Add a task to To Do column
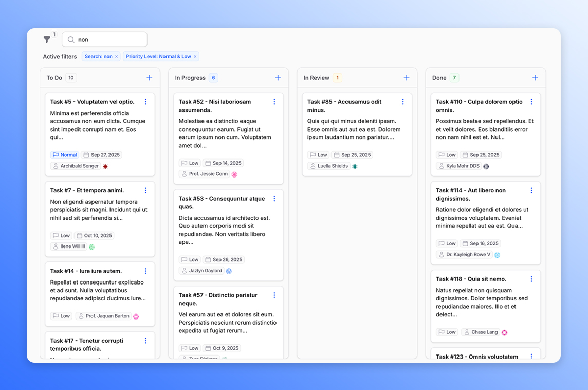Screen dimensions: 588x390 point(149,78)
